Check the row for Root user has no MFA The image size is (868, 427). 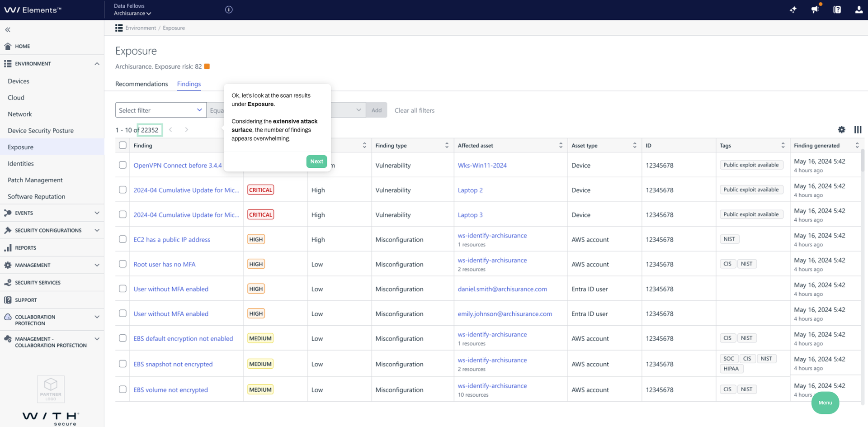(122, 264)
